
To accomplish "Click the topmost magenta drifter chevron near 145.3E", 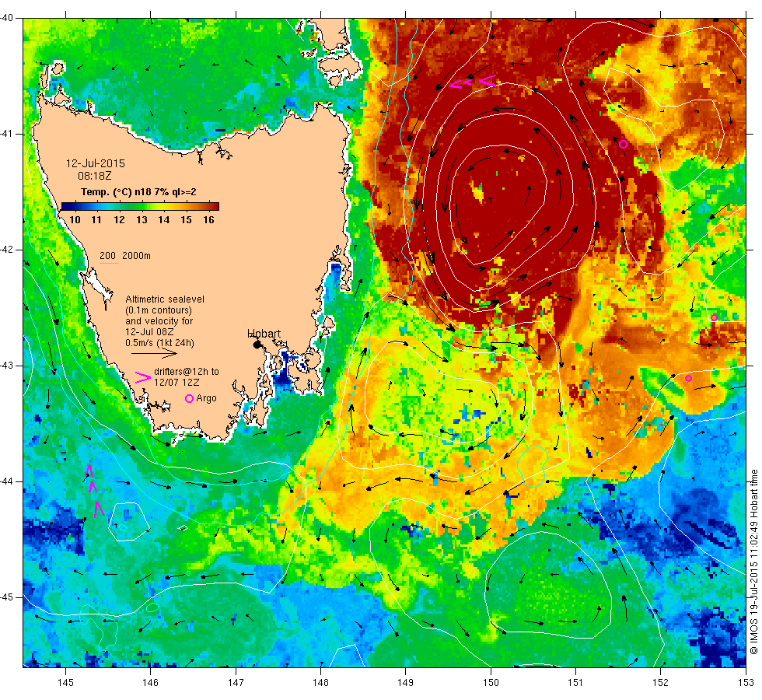I will pyautogui.click(x=89, y=470).
